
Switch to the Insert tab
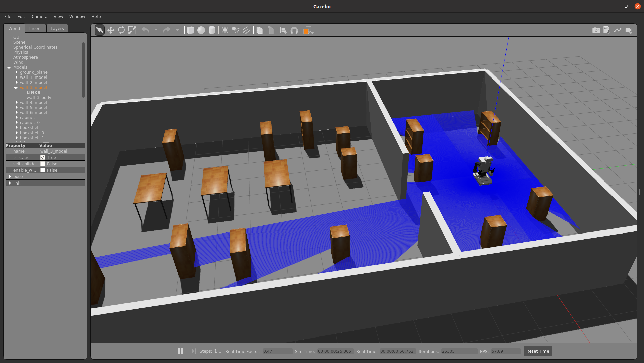(35, 28)
